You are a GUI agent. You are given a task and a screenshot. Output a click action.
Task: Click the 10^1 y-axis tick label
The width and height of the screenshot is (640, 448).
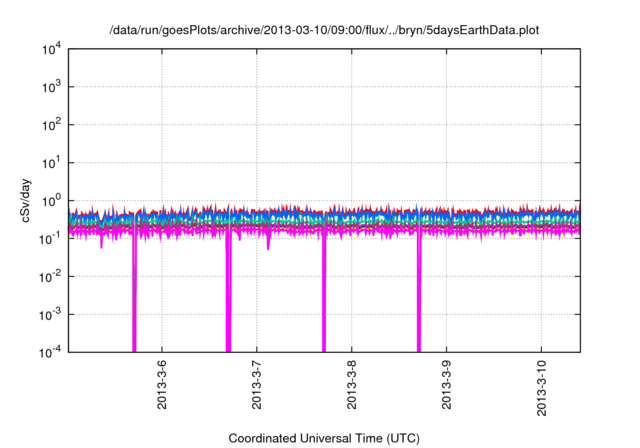coord(51,163)
